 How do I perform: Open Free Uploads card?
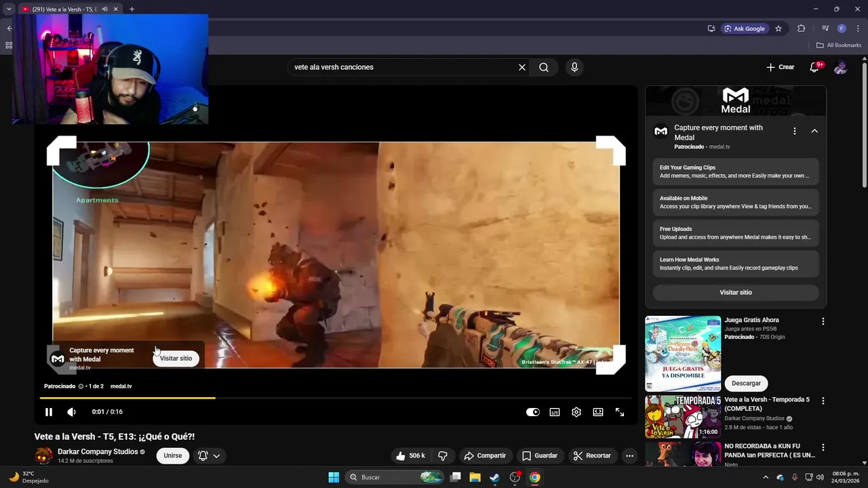pos(736,233)
